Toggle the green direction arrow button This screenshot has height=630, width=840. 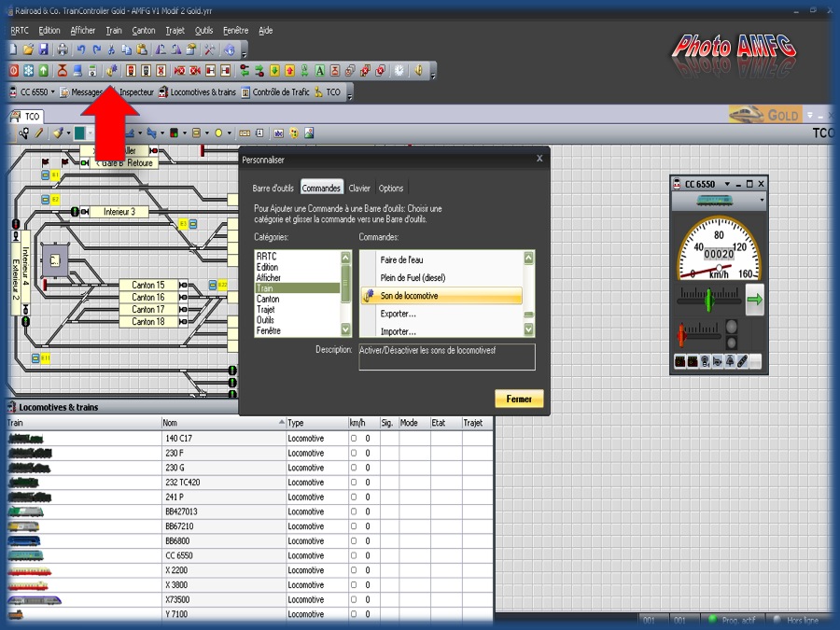[755, 300]
